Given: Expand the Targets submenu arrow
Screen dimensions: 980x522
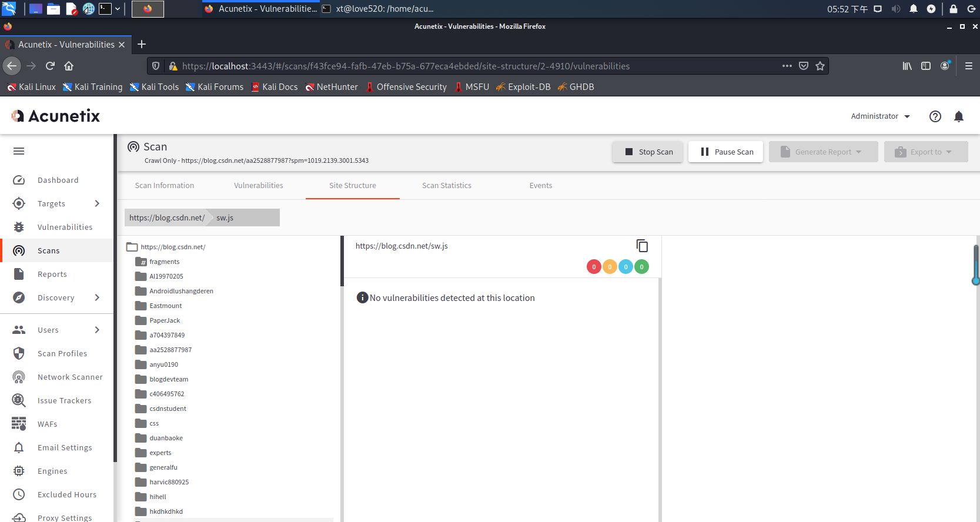Looking at the screenshot, I should pyautogui.click(x=97, y=203).
